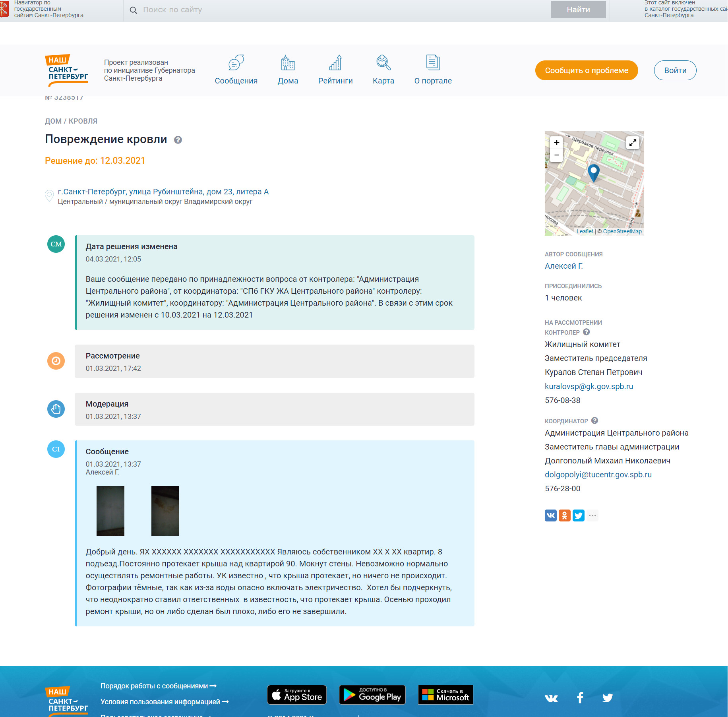
Task: Expand the map to fullscreen
Action: [633, 142]
